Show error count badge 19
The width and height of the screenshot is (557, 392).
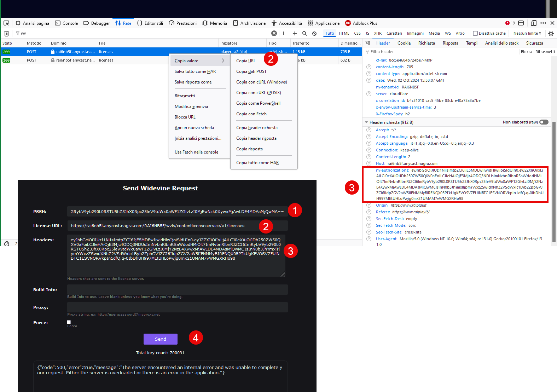510,23
